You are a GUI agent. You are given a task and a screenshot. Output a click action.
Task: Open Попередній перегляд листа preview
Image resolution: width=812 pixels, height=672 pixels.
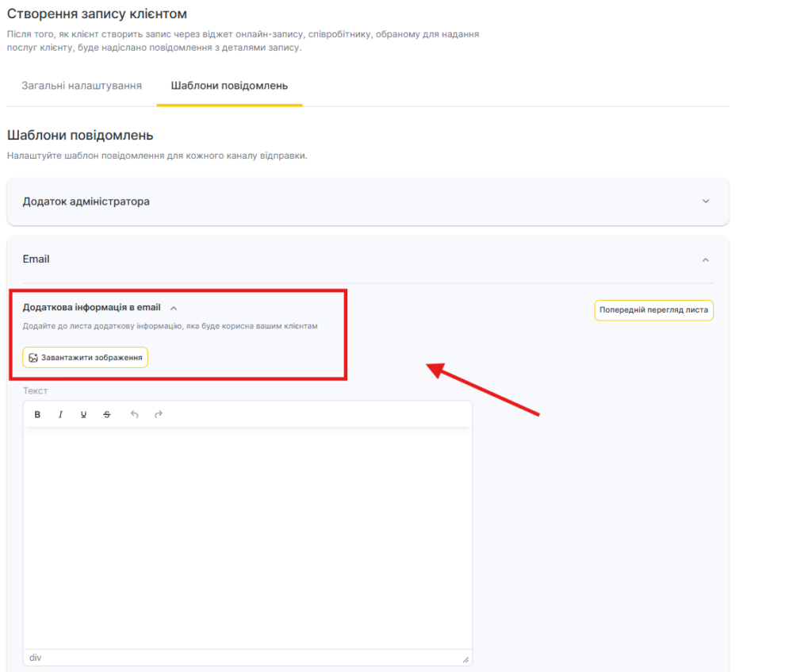coord(653,310)
